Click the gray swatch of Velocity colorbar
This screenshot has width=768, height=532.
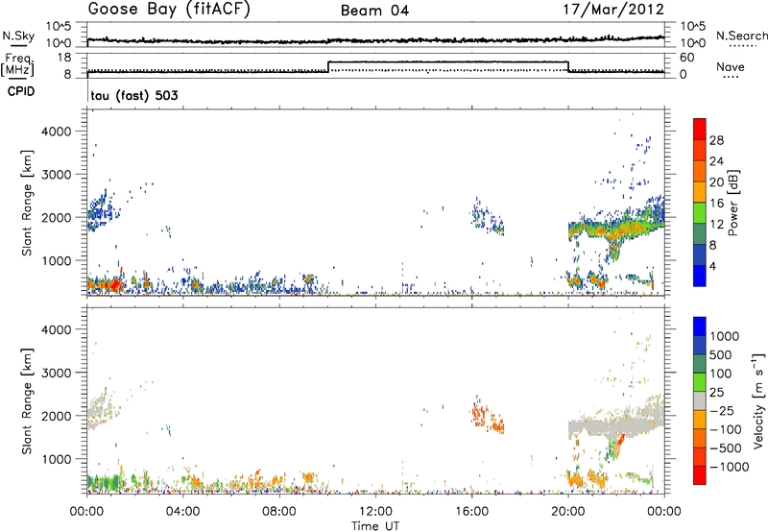pyautogui.click(x=700, y=400)
